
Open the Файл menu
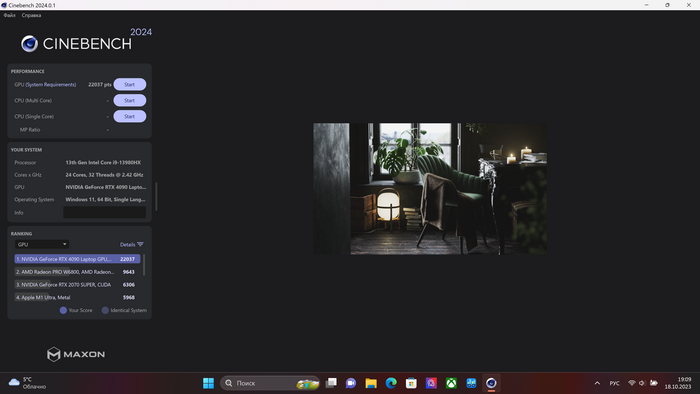pyautogui.click(x=9, y=15)
